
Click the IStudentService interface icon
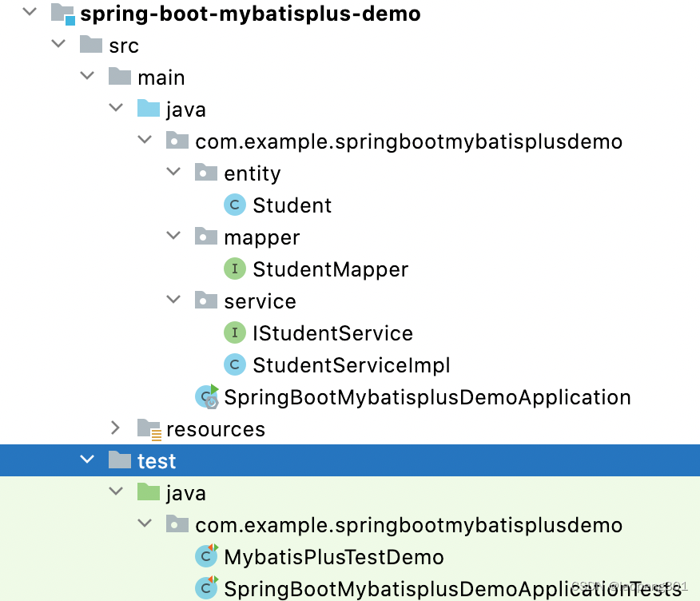234,333
